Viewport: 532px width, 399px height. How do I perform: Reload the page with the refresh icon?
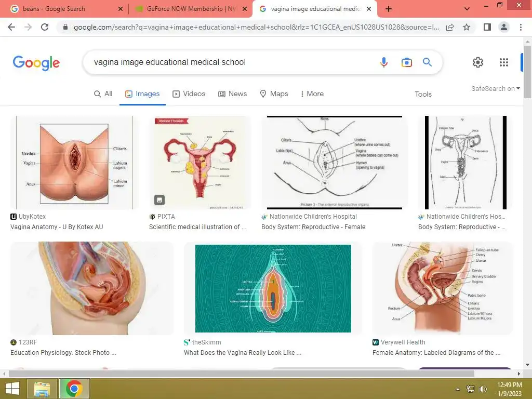(x=45, y=27)
